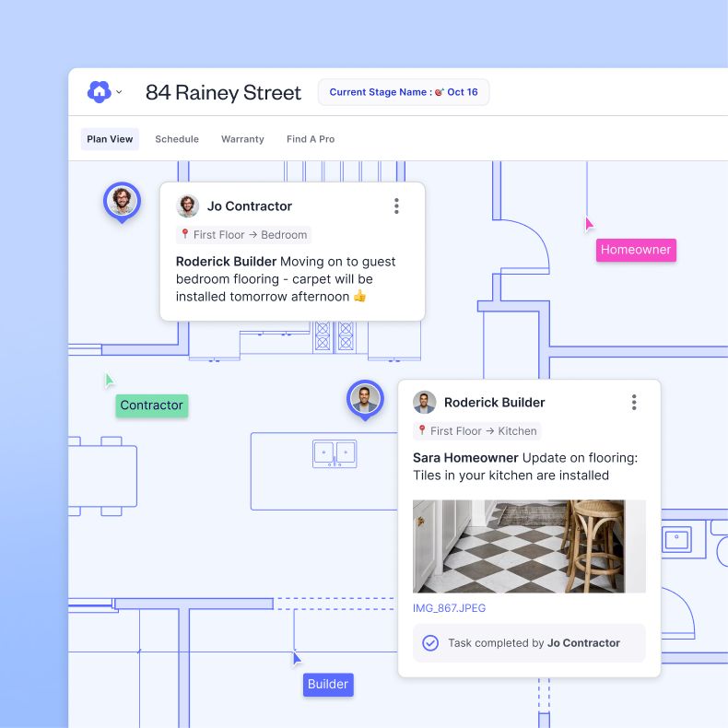Select Jo Contractor's map pin avatar
The height and width of the screenshot is (728, 728).
[123, 201]
